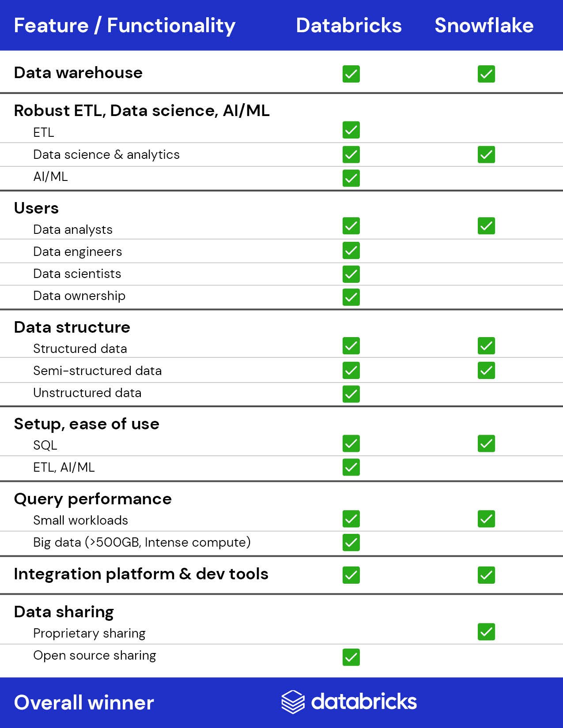Click Snowflake checkmark for Data science & analytics
The width and height of the screenshot is (563, 728).
click(x=486, y=154)
